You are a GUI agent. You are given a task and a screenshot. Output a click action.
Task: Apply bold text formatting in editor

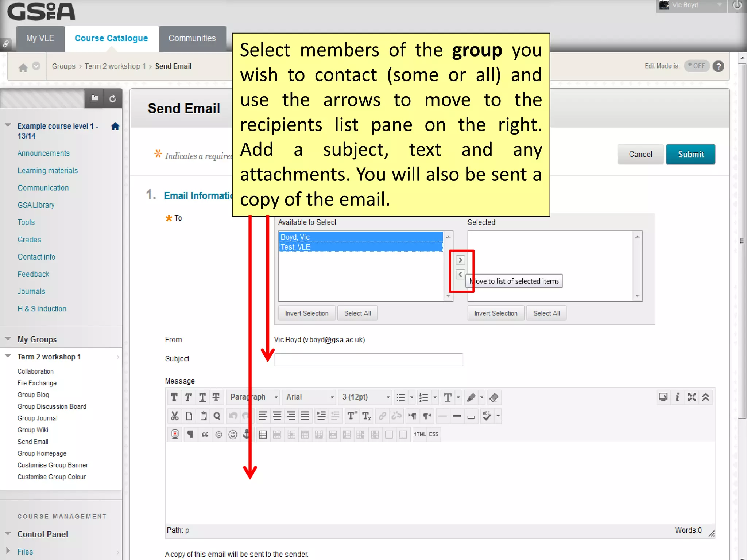coord(174,397)
